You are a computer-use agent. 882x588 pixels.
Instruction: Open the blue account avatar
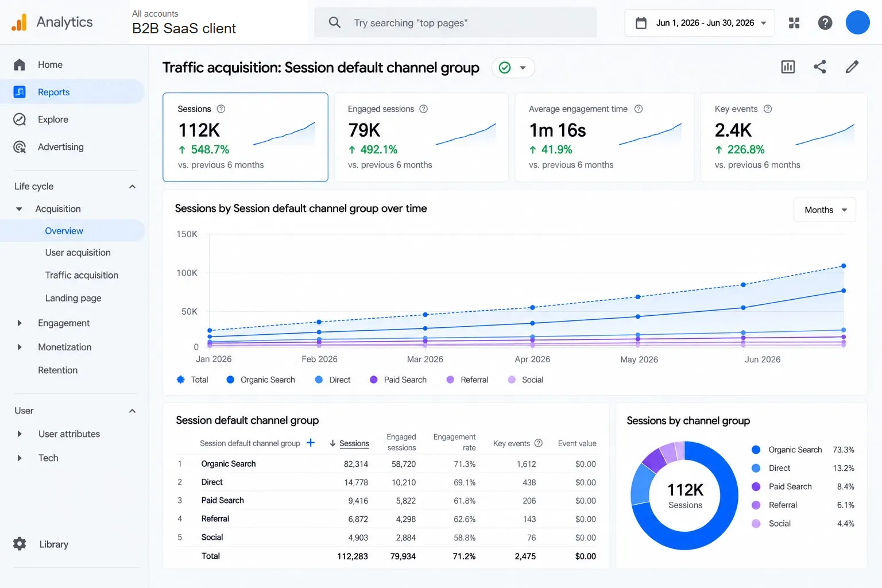coord(857,23)
